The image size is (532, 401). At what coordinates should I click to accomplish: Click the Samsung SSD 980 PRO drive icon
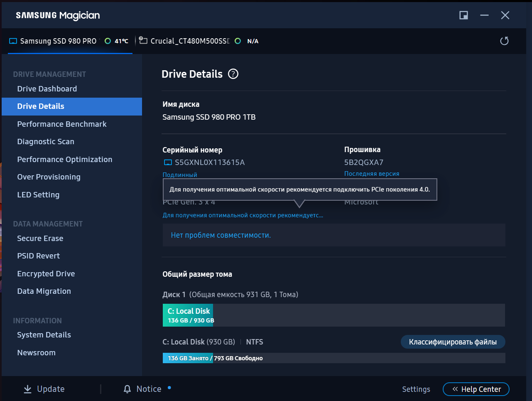(x=13, y=41)
